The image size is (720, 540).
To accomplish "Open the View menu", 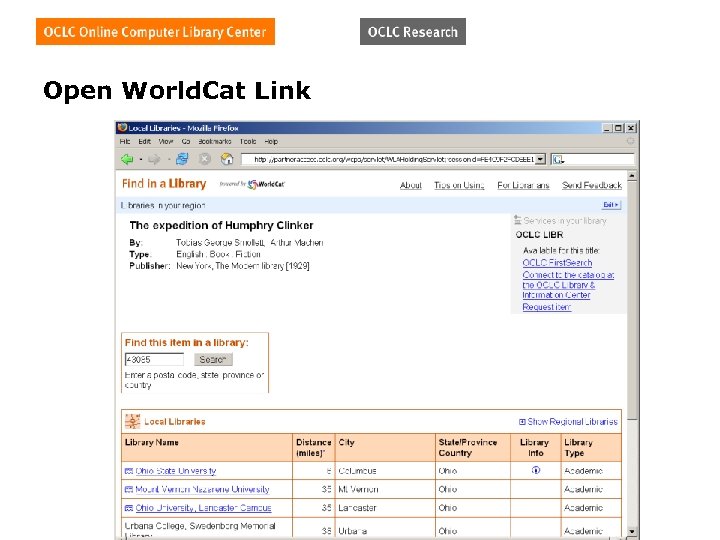I will point(166,141).
